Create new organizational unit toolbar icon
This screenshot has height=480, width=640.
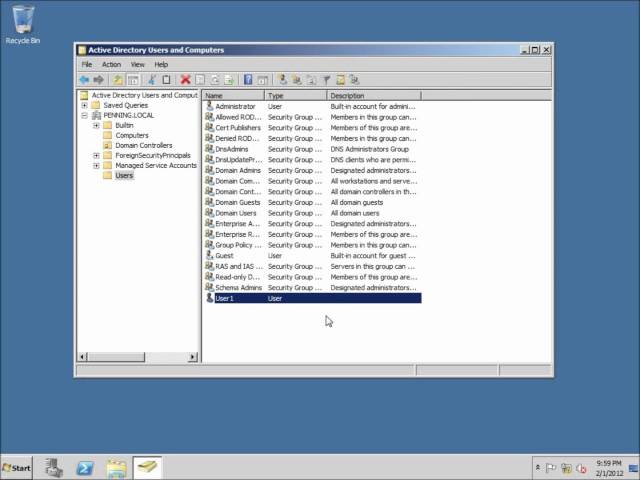coord(311,80)
